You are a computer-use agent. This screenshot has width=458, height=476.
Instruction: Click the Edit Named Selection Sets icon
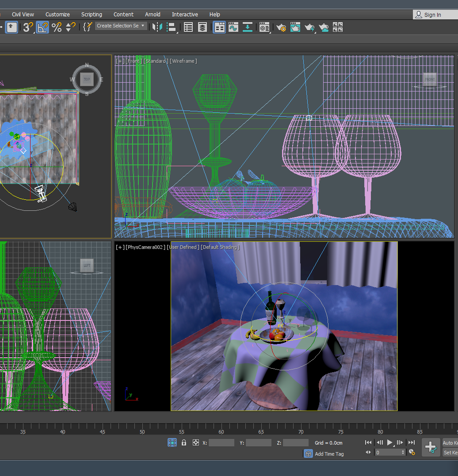pos(87,27)
